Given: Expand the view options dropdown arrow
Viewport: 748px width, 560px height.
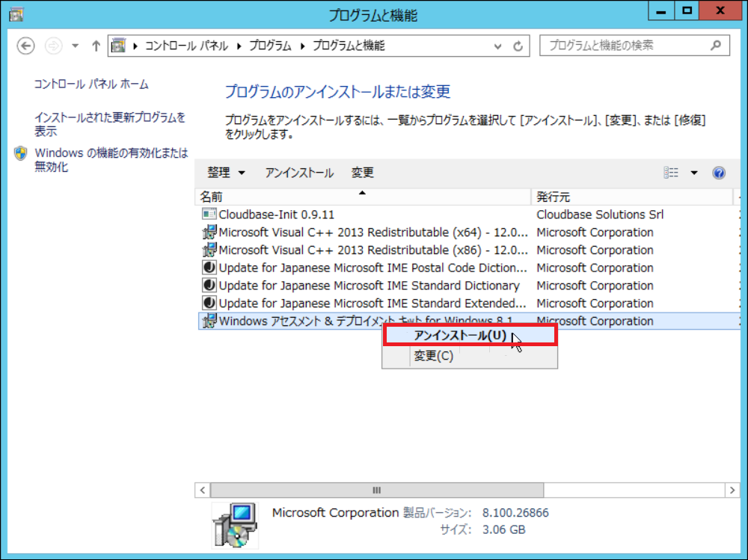Looking at the screenshot, I should (694, 173).
